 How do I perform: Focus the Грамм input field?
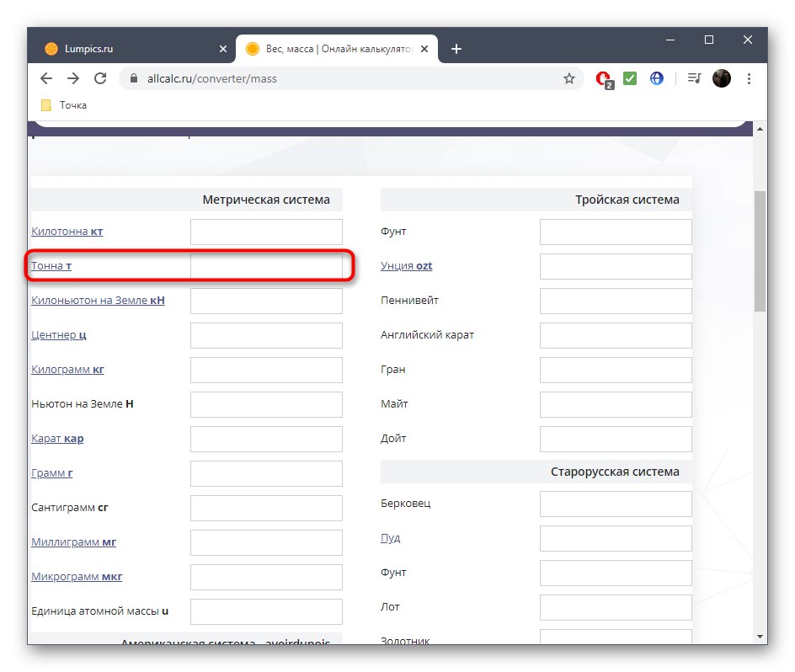point(266,473)
